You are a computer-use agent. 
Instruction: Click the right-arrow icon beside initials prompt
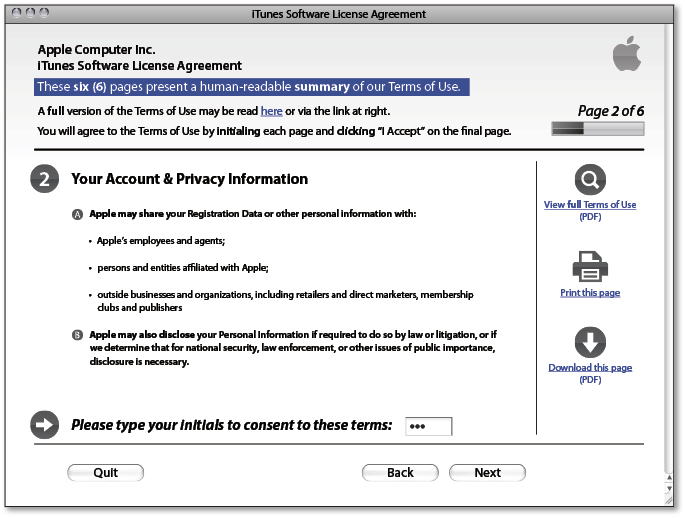(x=45, y=425)
